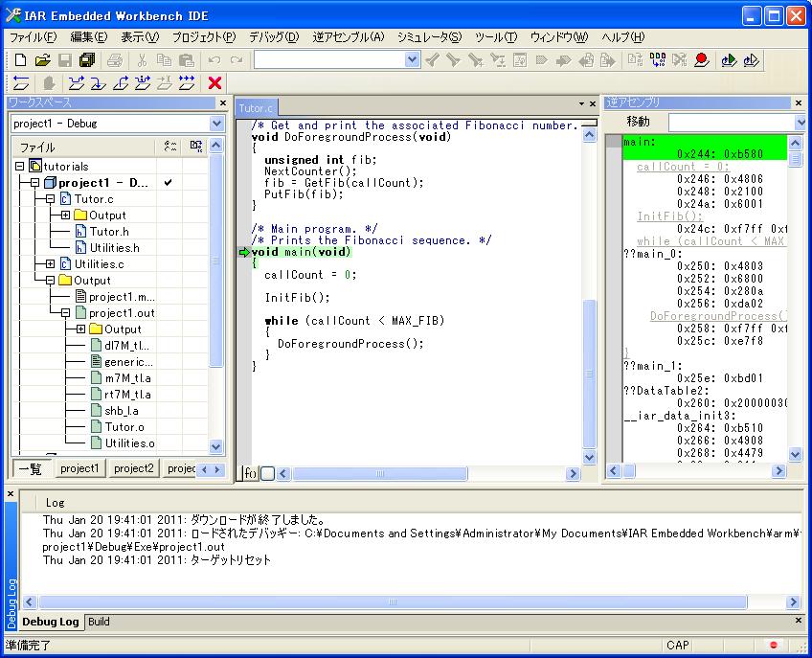
Task: Select the 一覧 workspace tab
Action: (x=31, y=469)
